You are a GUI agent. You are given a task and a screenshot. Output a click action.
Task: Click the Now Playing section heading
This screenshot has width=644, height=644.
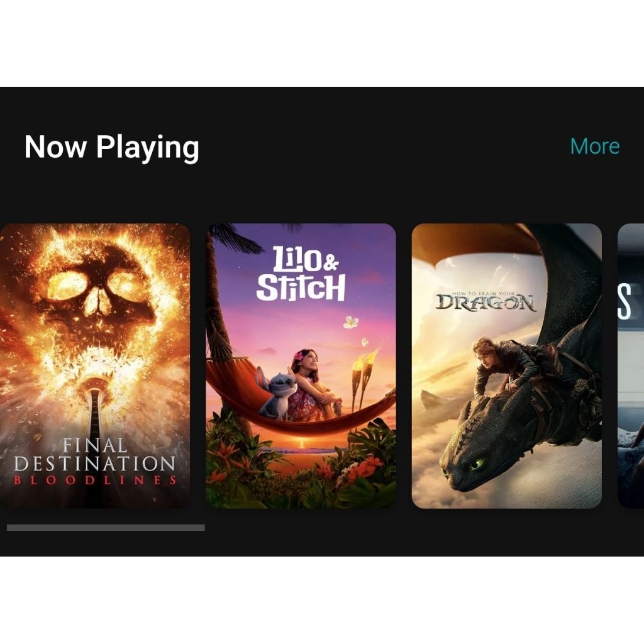[x=112, y=147]
